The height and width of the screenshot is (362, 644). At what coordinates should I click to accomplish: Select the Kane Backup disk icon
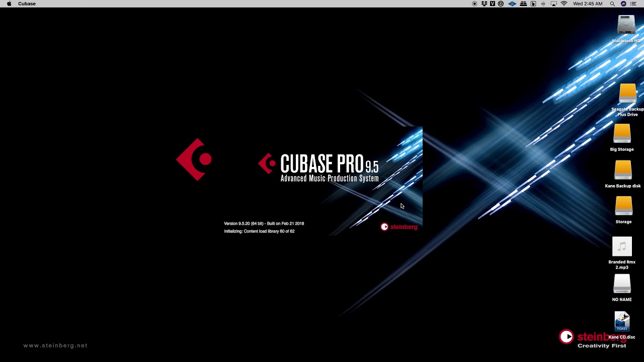(623, 174)
